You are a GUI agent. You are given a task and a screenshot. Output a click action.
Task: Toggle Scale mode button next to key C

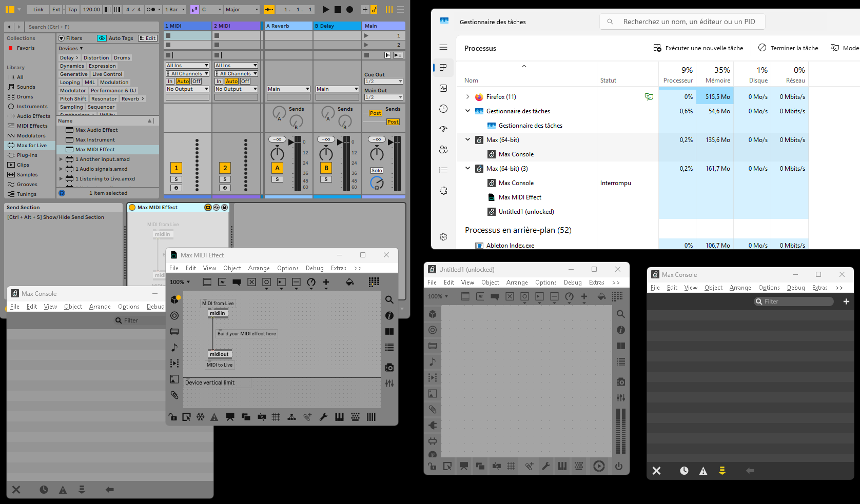(x=194, y=9)
